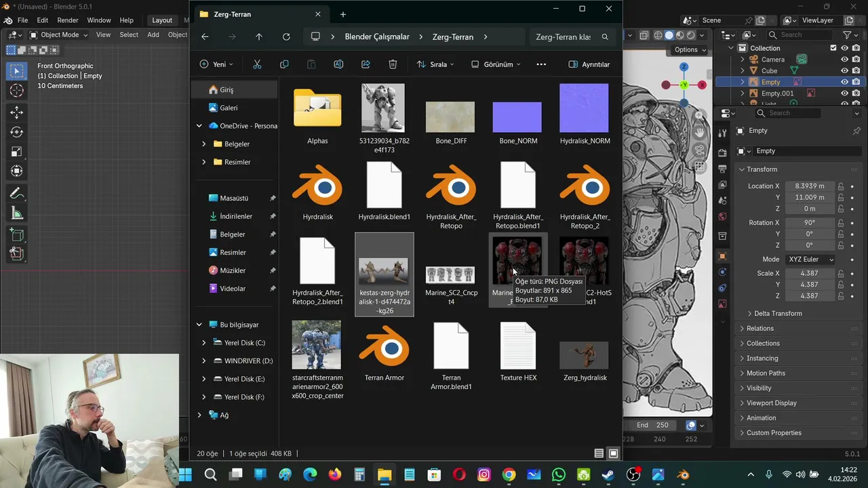Choose the Measure tool in Blender
The height and width of the screenshot is (488, 868).
pos(17,213)
